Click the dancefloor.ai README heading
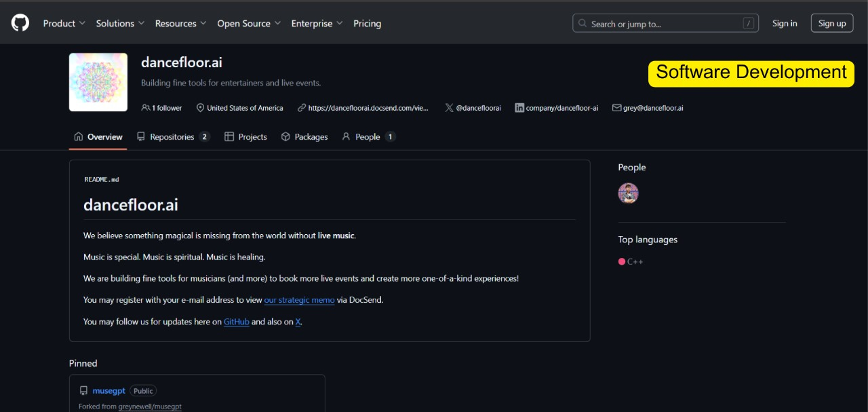 click(x=131, y=204)
